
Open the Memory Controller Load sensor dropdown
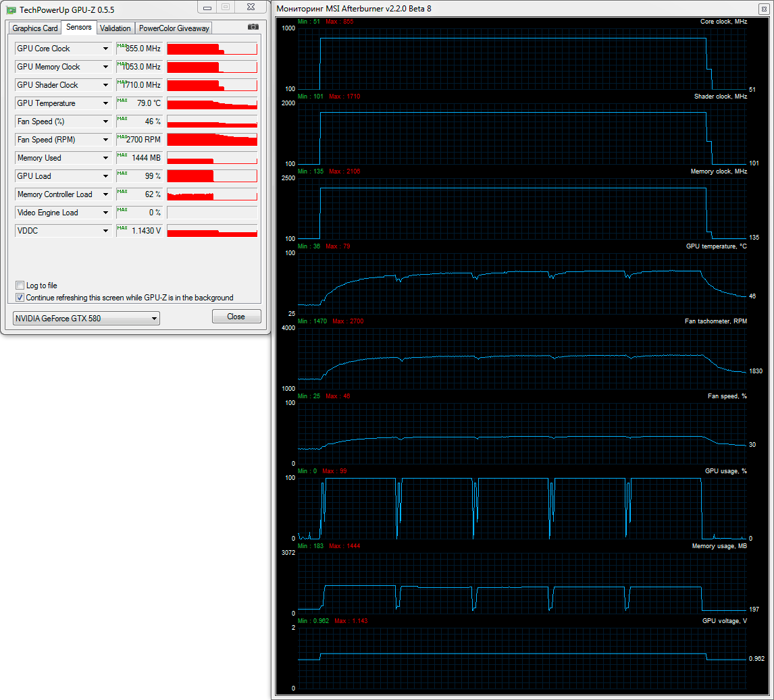coord(105,194)
